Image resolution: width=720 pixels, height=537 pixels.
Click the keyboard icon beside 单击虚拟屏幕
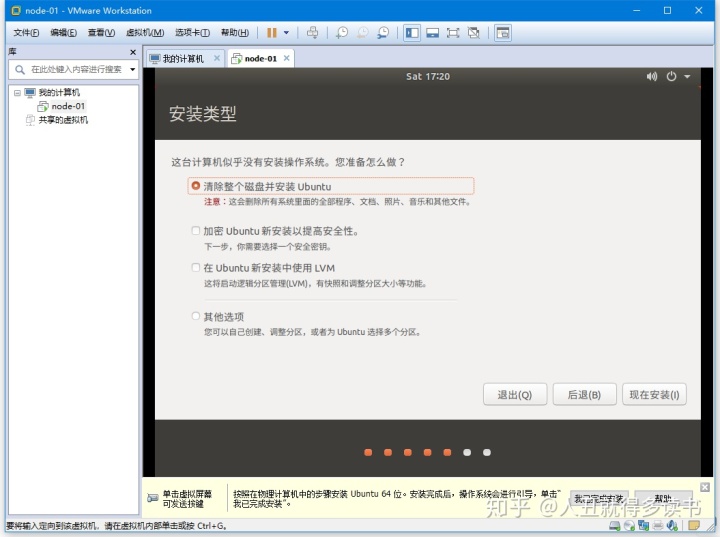[x=152, y=498]
